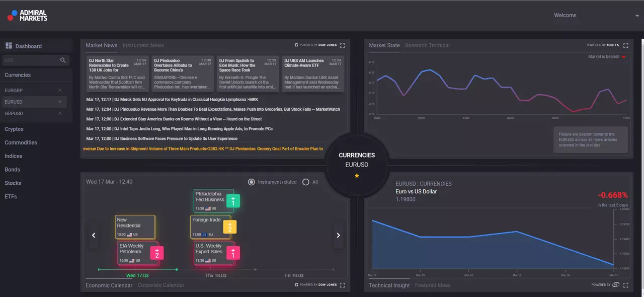Open Business Software Faces Pressure headline
Image resolution: width=644 pixels, height=297 pixels.
(x=162, y=138)
